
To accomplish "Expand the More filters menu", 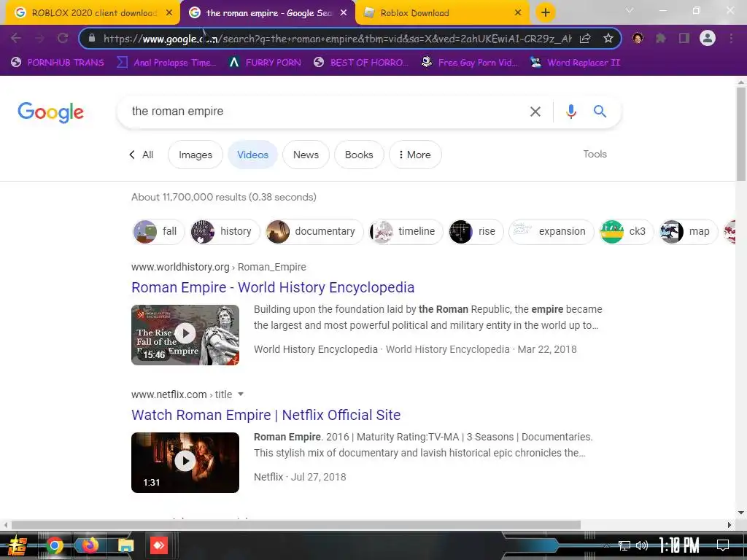I will (415, 155).
